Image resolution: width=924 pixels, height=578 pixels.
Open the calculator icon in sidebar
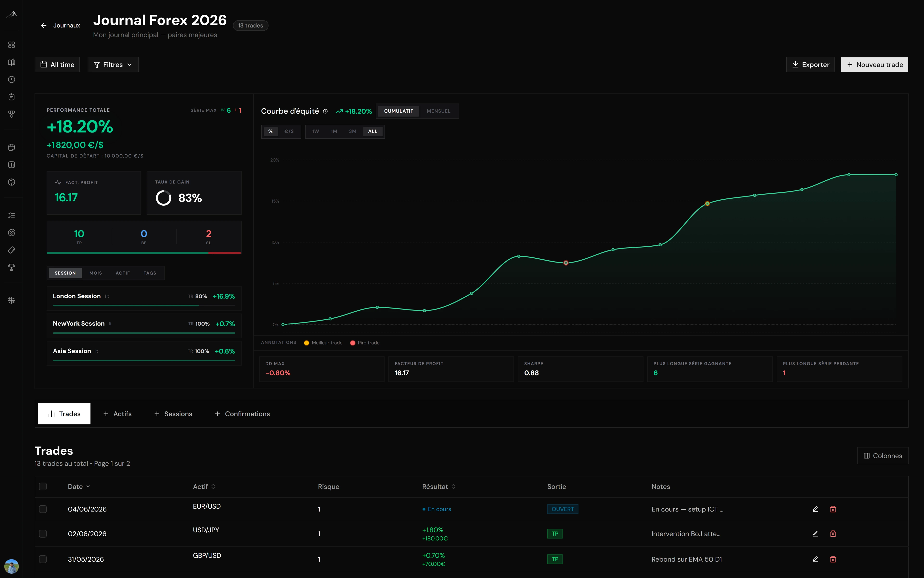click(x=12, y=301)
